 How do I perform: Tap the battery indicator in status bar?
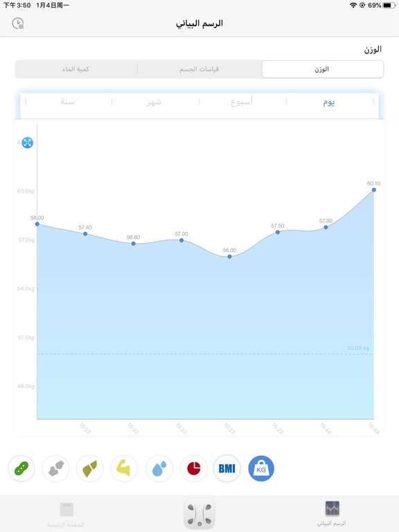click(389, 5)
